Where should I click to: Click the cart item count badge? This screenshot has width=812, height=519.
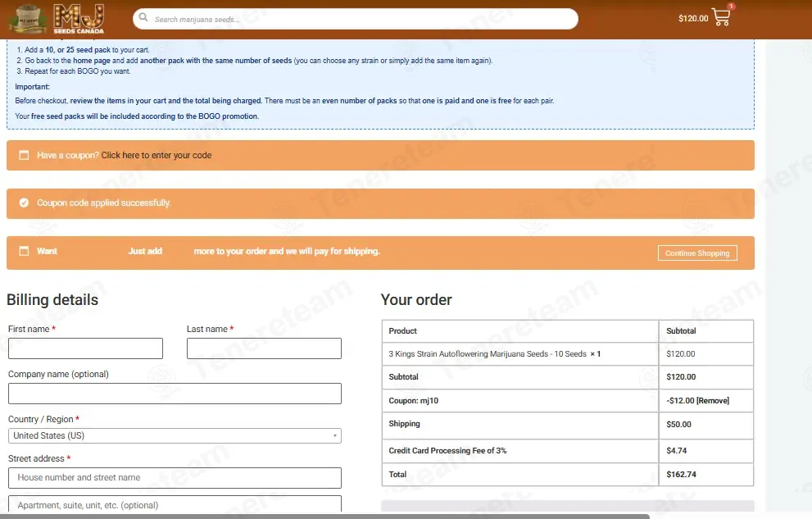click(x=731, y=7)
